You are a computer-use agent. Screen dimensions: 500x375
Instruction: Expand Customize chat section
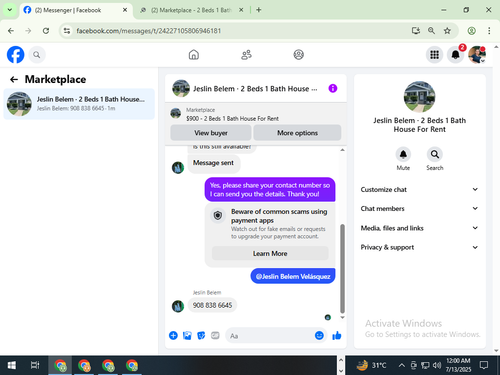[419, 189]
